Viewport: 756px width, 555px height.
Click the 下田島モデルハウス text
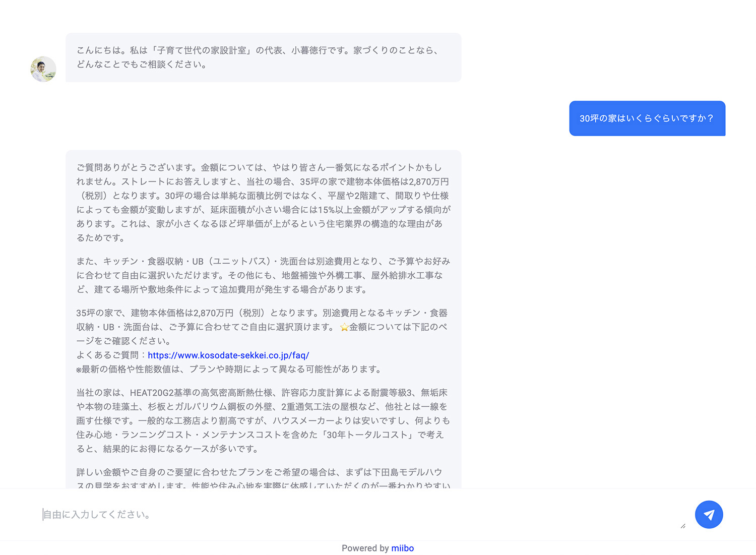407,472
